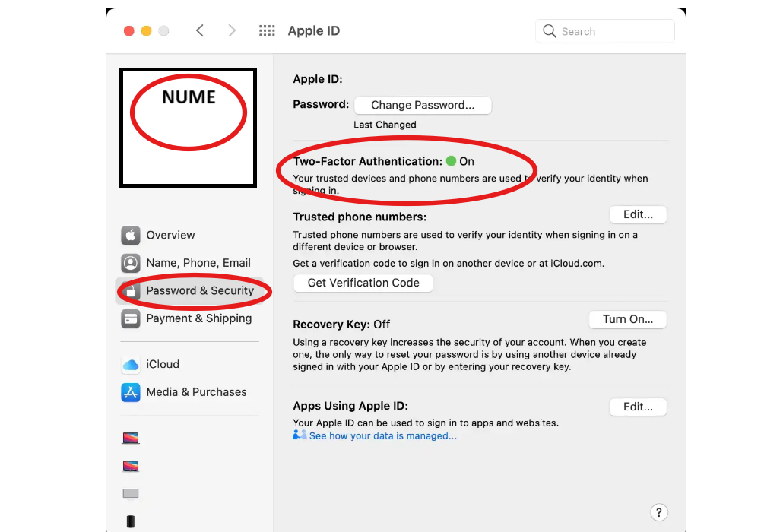
Task: Select the second MacBook device icon
Action: (x=131, y=466)
